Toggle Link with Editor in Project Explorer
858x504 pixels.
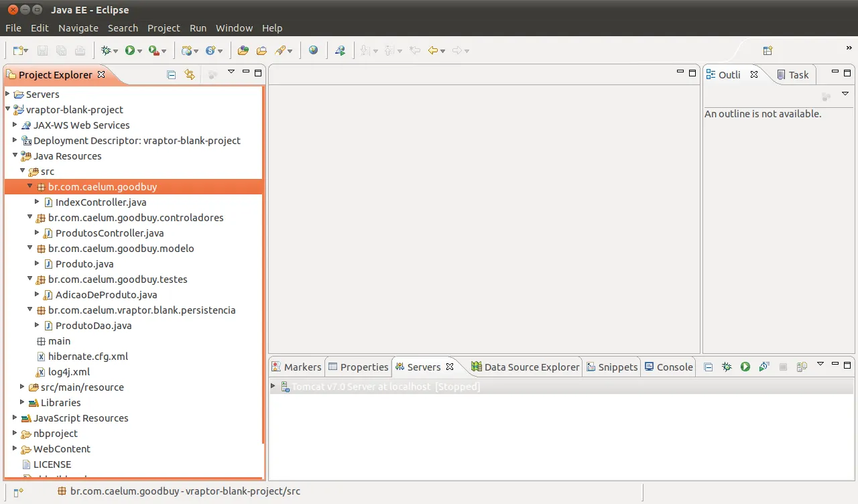coord(190,74)
